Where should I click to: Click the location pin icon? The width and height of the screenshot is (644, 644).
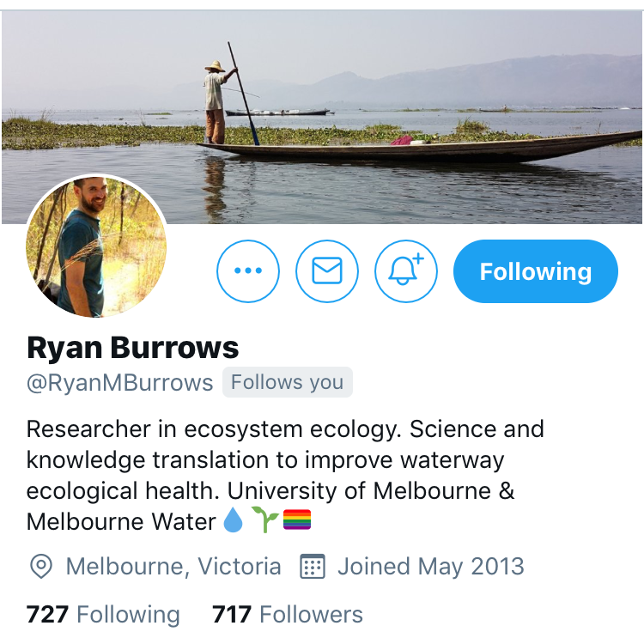[41, 567]
